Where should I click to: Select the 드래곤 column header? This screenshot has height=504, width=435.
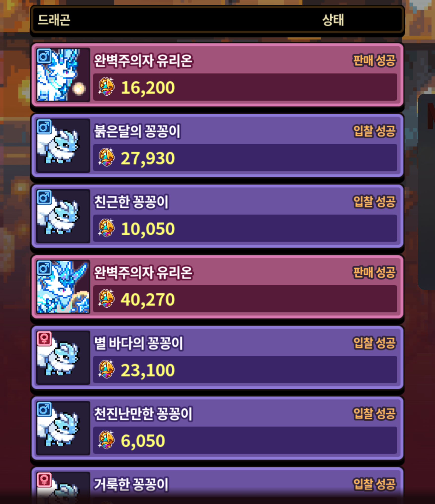pyautogui.click(x=54, y=20)
